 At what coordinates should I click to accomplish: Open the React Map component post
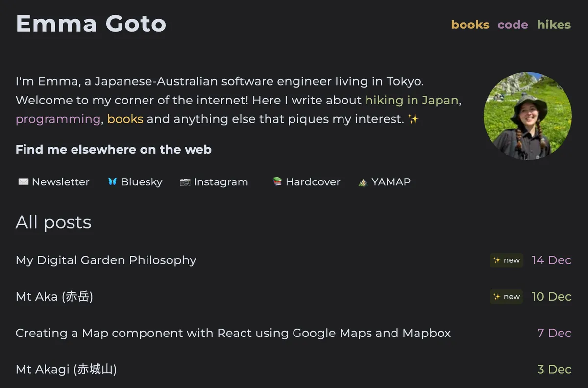pyautogui.click(x=233, y=333)
